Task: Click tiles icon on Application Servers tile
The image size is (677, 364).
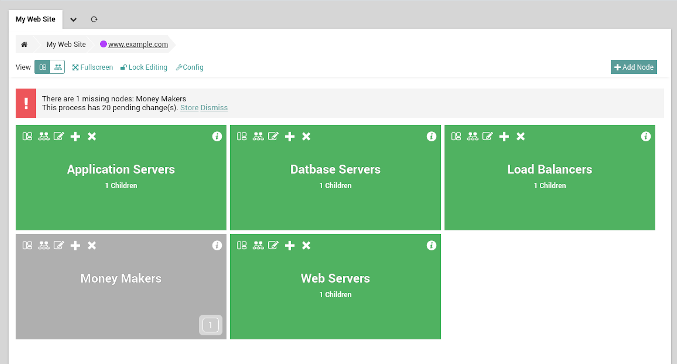Action: coord(27,136)
